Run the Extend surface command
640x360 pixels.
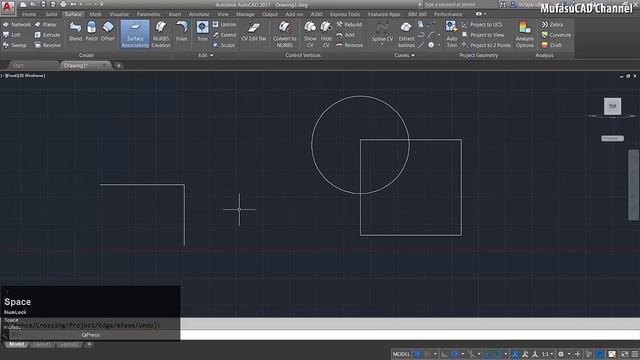[224, 35]
